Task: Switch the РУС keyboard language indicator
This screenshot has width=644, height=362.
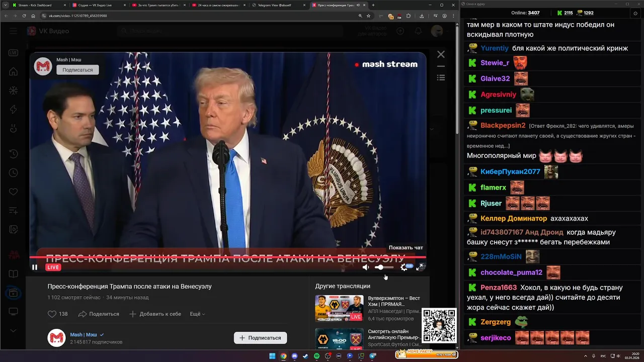Action: click(603, 356)
